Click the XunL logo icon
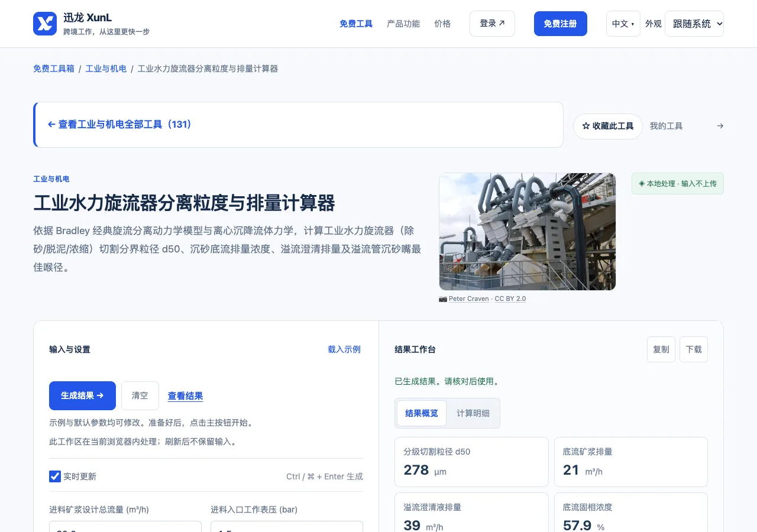The height and width of the screenshot is (532, 757). click(45, 24)
